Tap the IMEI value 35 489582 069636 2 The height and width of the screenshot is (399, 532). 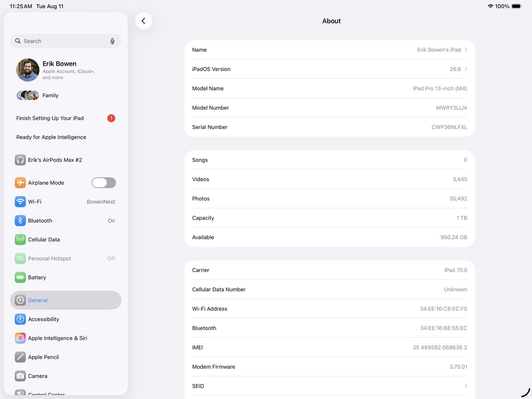coord(440,347)
